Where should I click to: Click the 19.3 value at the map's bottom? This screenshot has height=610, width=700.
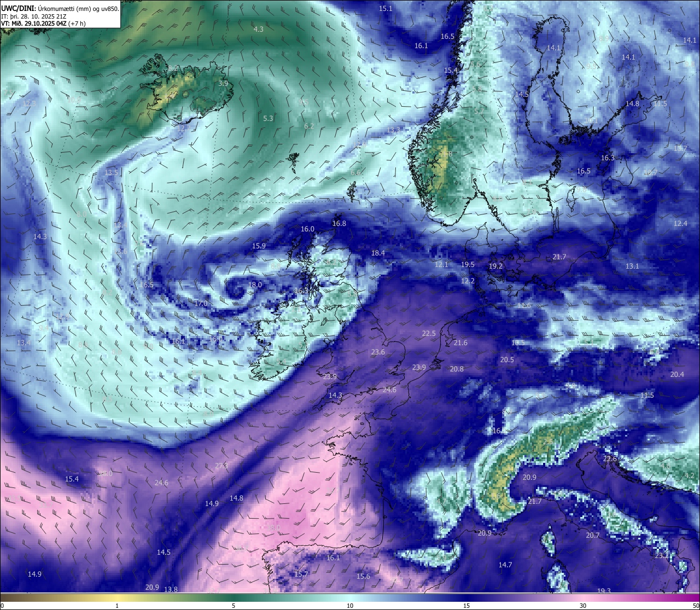tap(604, 591)
